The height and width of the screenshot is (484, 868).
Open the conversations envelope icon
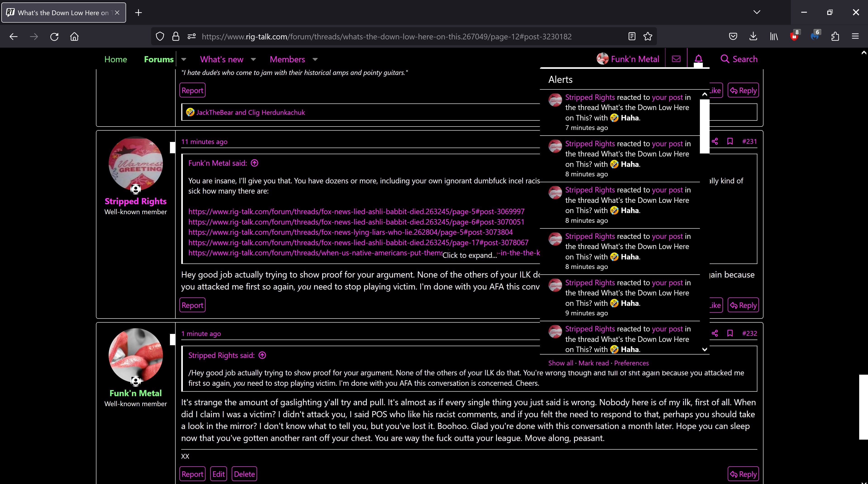point(676,59)
